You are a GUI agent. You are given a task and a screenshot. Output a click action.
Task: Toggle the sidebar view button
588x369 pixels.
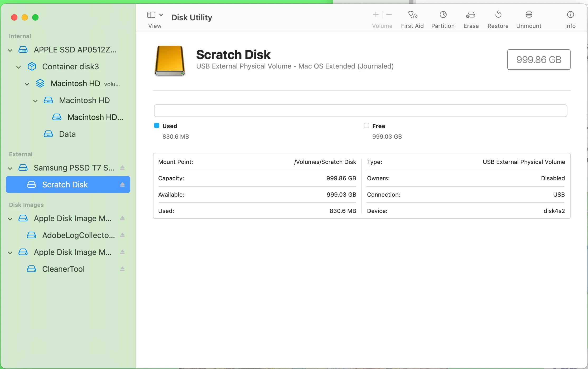pyautogui.click(x=151, y=15)
